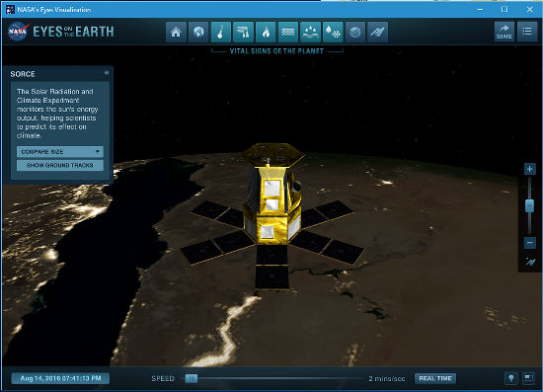Click the SORCE panel title
Image resolution: width=543 pixels, height=392 pixels.
click(23, 74)
